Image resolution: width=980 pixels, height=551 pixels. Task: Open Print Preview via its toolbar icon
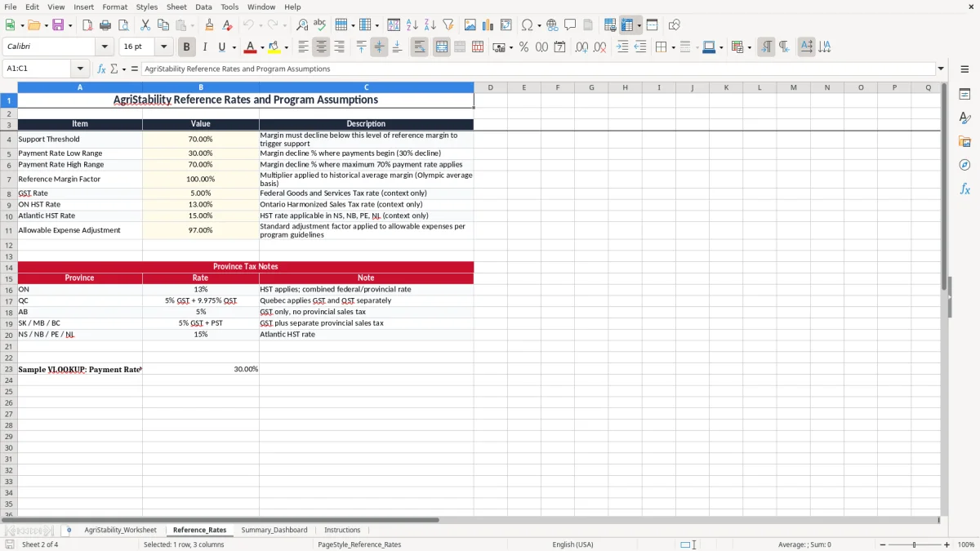click(123, 25)
